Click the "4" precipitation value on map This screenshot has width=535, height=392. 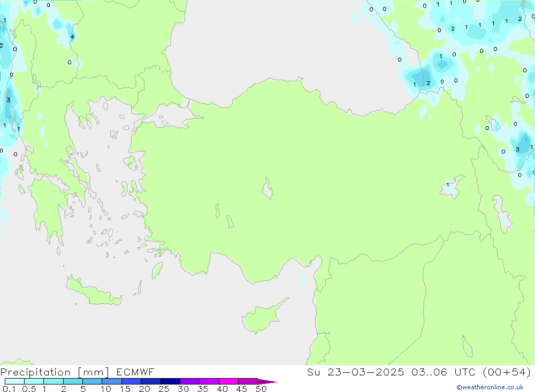[x=72, y=37]
